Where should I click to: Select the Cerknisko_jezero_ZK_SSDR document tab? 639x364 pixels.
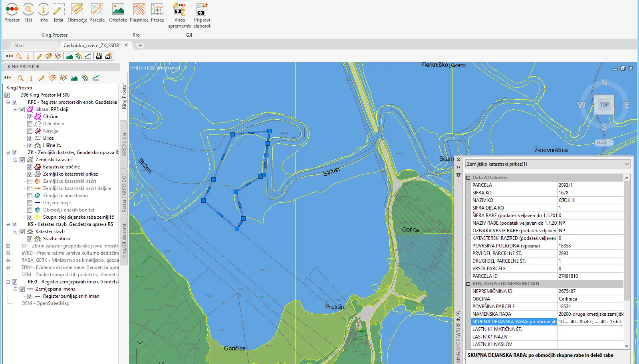[x=92, y=45]
